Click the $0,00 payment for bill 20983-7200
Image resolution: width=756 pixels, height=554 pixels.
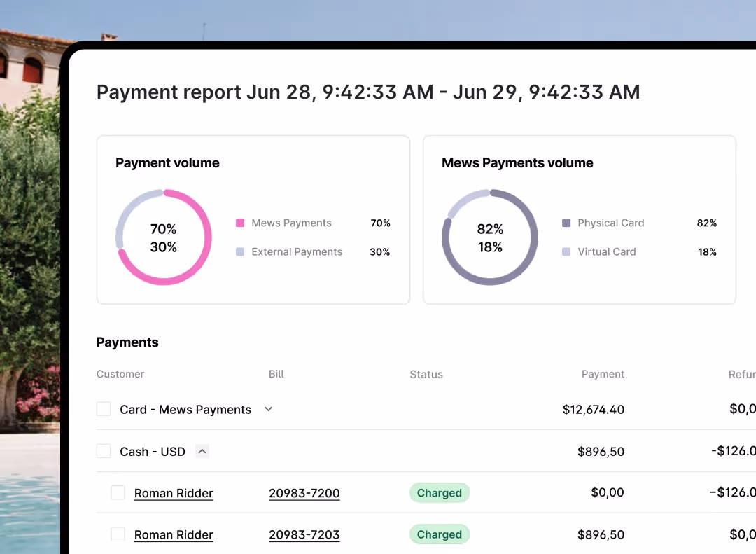point(608,492)
